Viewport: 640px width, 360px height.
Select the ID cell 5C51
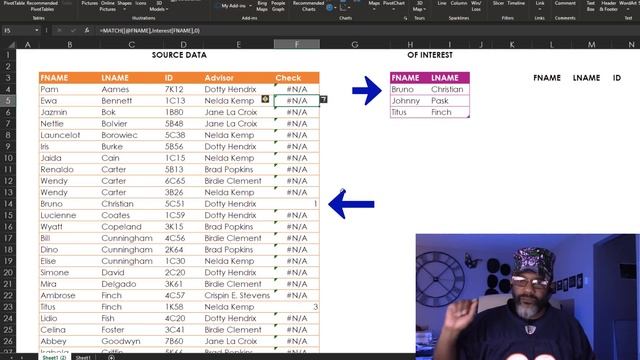[183, 204]
